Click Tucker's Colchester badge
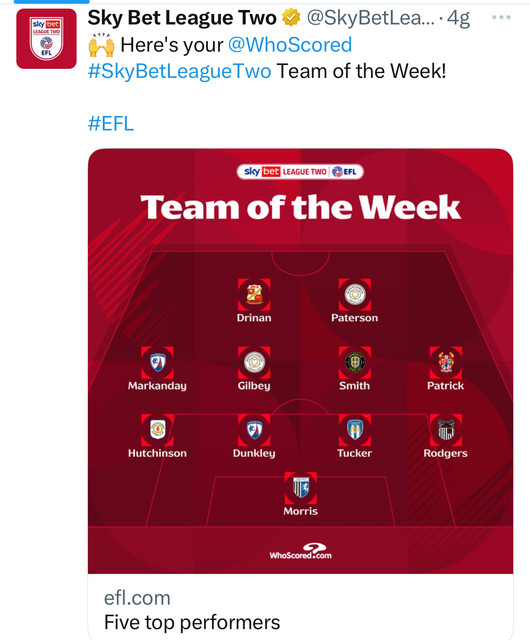Image resolution: width=530 pixels, height=640 pixels. [354, 430]
